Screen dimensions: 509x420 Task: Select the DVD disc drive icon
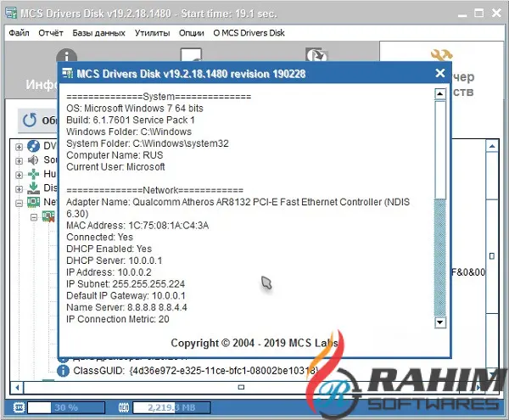click(33, 146)
